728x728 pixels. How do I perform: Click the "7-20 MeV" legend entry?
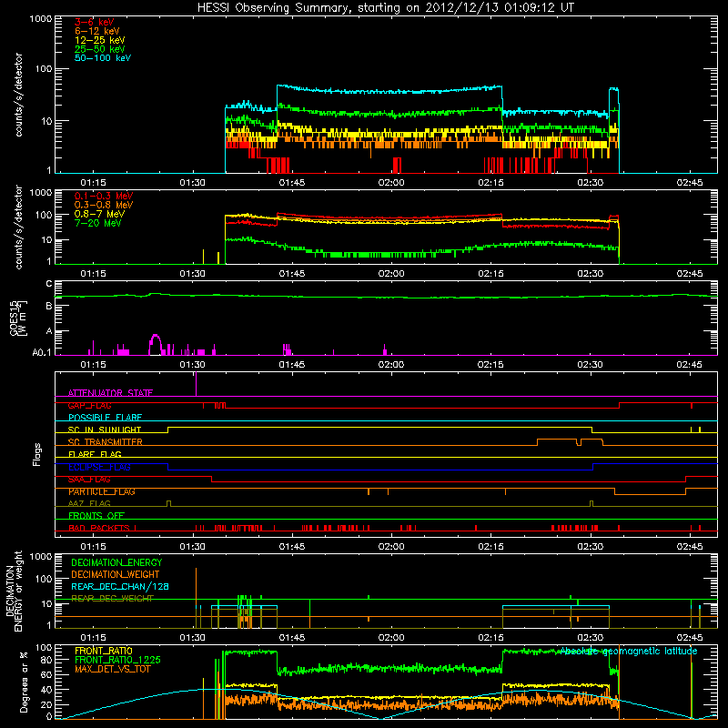coord(98,223)
